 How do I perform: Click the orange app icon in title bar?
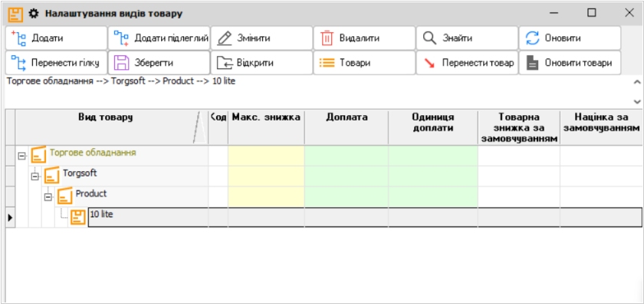click(x=15, y=14)
